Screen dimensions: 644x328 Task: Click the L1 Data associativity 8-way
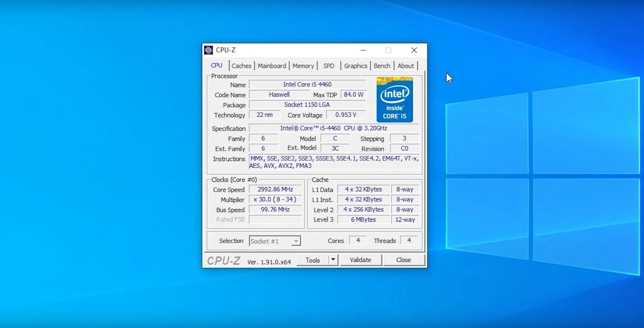(x=405, y=189)
